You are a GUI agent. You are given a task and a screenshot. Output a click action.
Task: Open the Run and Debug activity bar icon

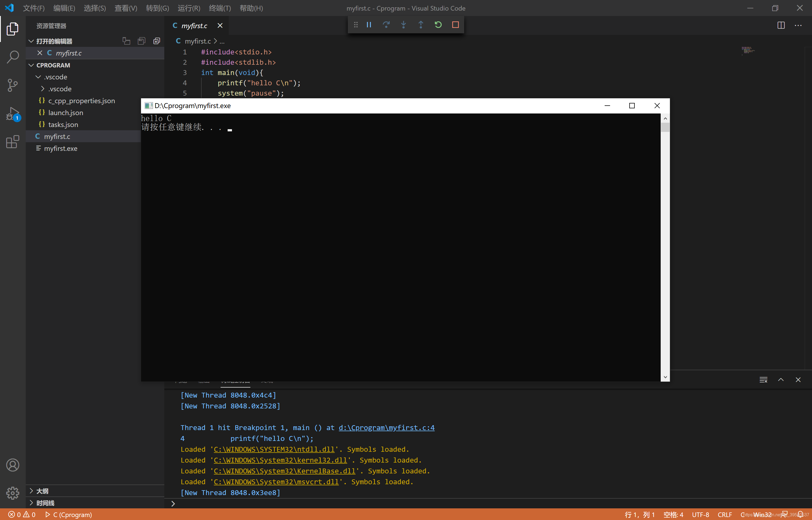[x=12, y=114]
